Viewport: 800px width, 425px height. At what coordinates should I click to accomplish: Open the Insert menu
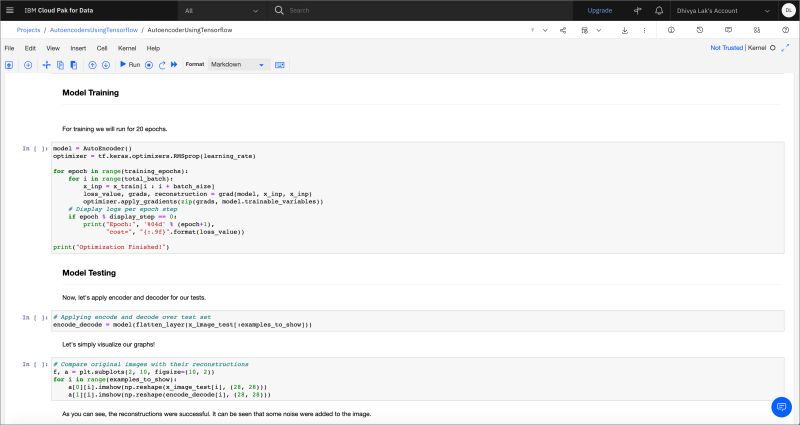point(78,48)
